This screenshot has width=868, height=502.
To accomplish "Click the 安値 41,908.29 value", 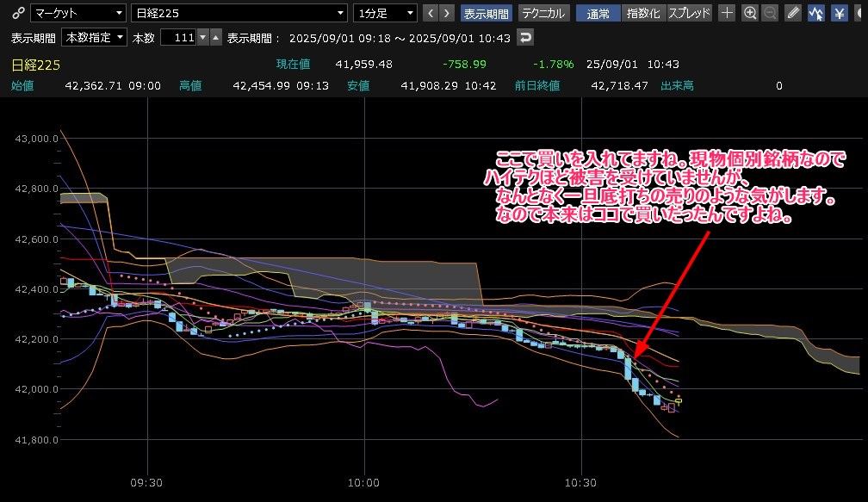I will click(429, 86).
